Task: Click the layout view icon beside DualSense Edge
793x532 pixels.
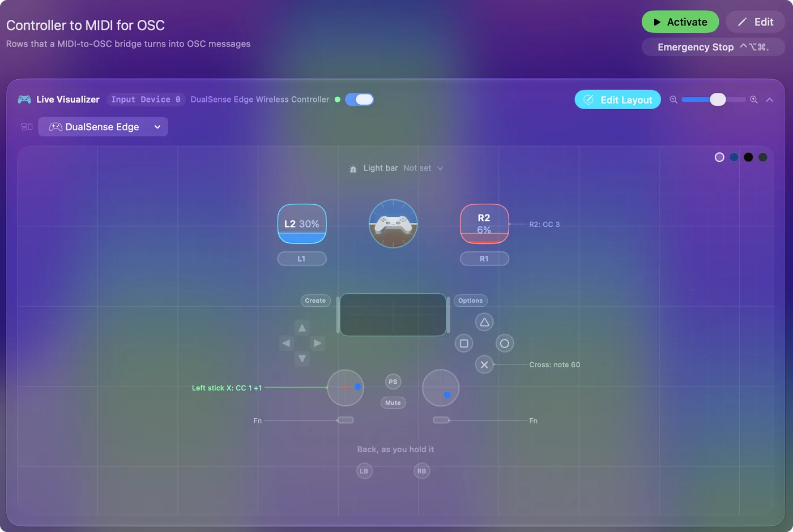Action: point(27,127)
